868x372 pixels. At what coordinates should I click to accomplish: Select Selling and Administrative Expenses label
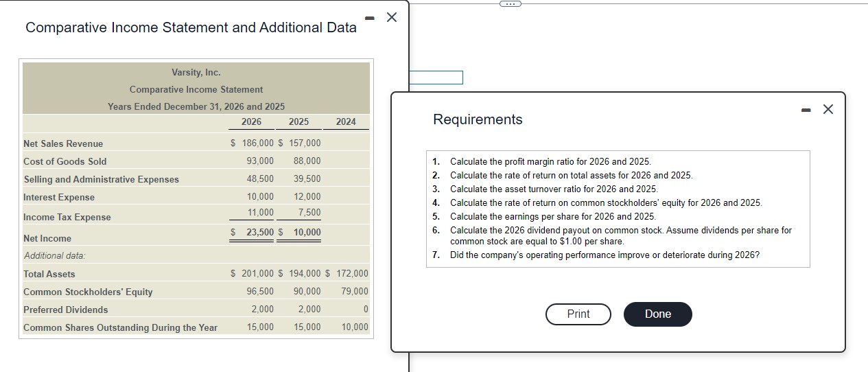click(102, 179)
